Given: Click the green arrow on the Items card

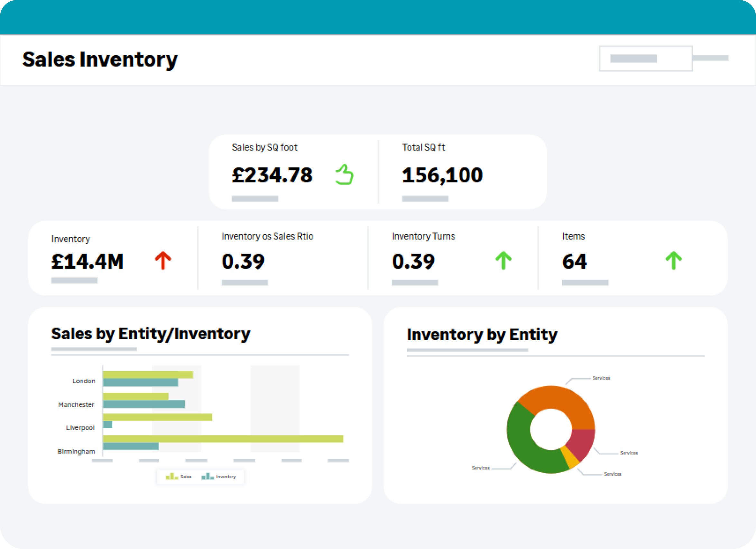Looking at the screenshot, I should click(x=673, y=260).
